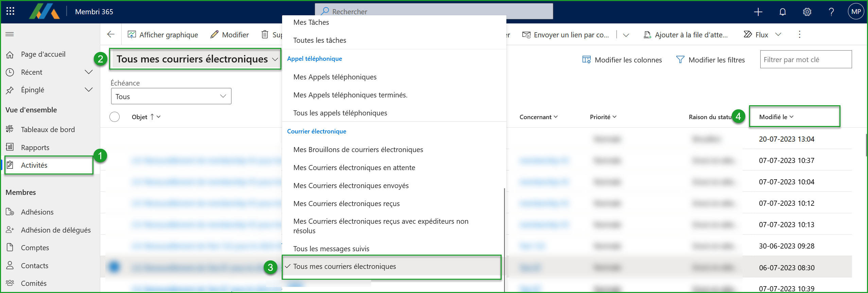Click the notifications bell icon
The height and width of the screenshot is (293, 868).
tap(782, 12)
